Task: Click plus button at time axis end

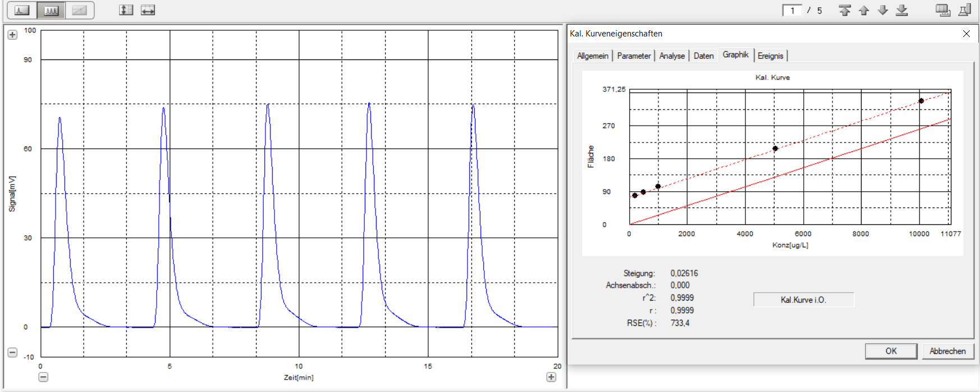Action: pyautogui.click(x=551, y=377)
